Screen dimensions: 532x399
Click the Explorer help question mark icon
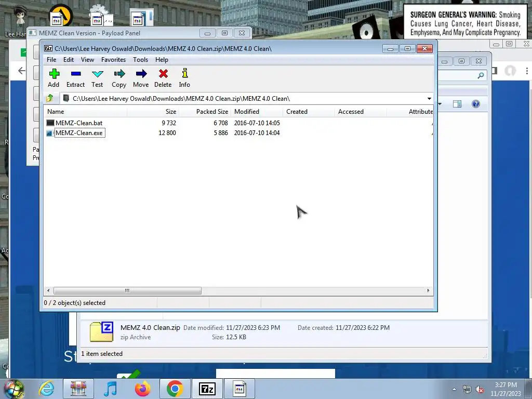click(476, 104)
